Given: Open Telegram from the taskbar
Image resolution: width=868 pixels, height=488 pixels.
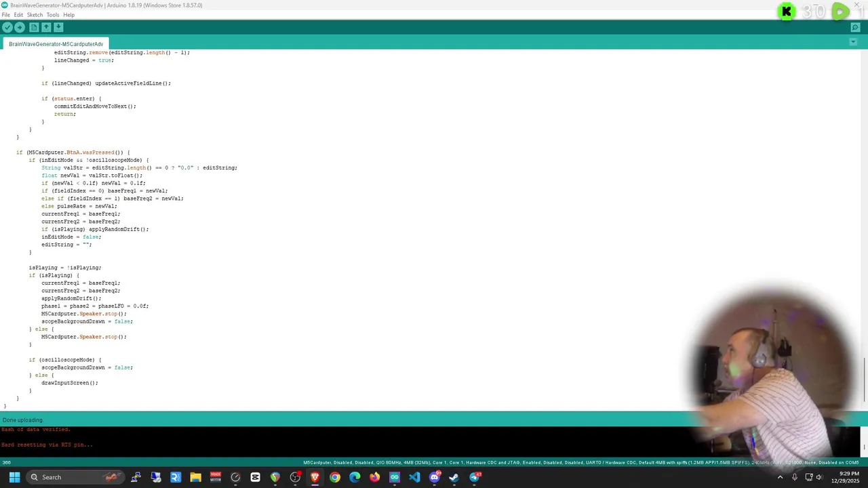Looking at the screenshot, I should coord(475,477).
